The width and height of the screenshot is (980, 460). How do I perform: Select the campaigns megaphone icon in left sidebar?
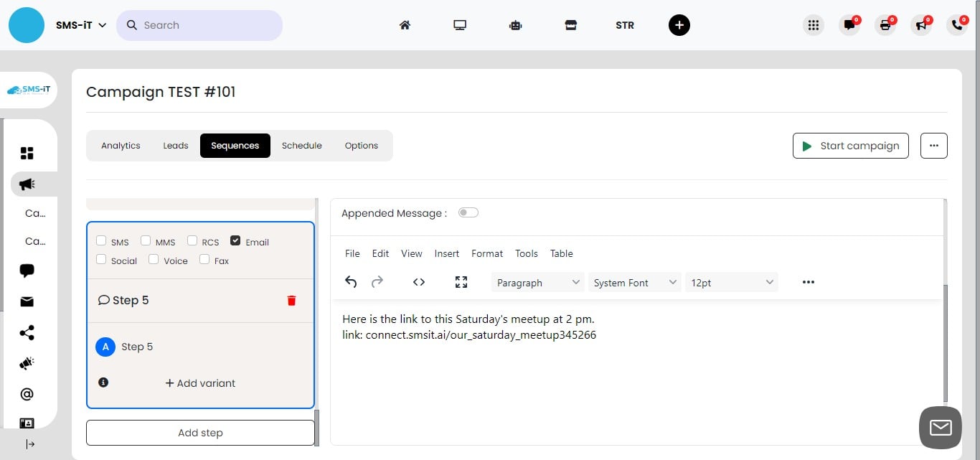(x=27, y=184)
